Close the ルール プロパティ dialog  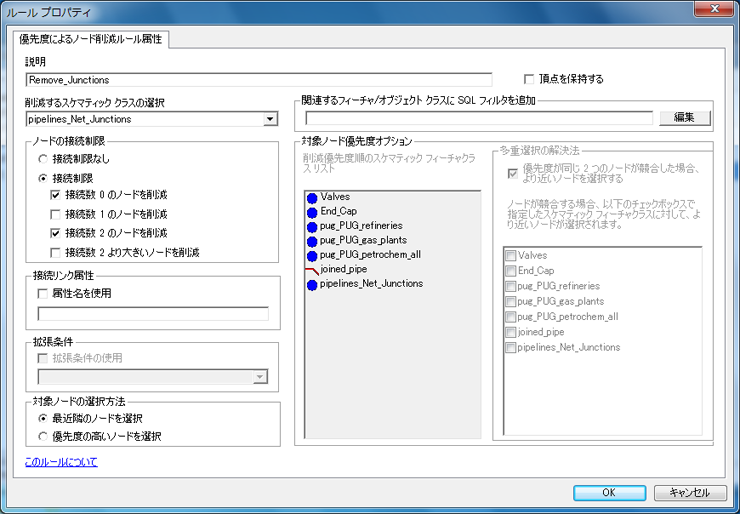(715, 8)
